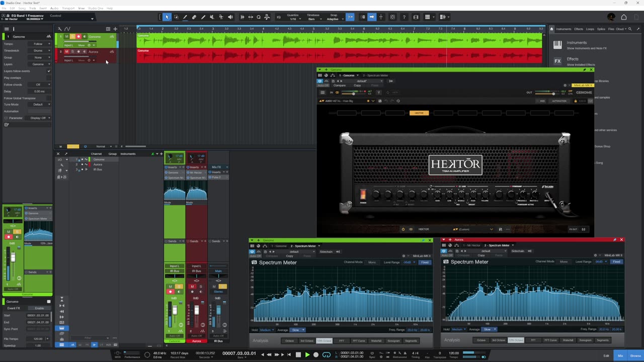Toggle the Loop button in transport
Screen dimensions: 644x362
(327, 354)
